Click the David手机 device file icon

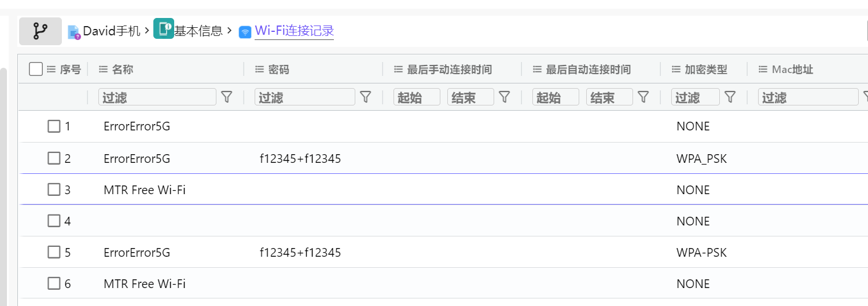[x=73, y=32]
